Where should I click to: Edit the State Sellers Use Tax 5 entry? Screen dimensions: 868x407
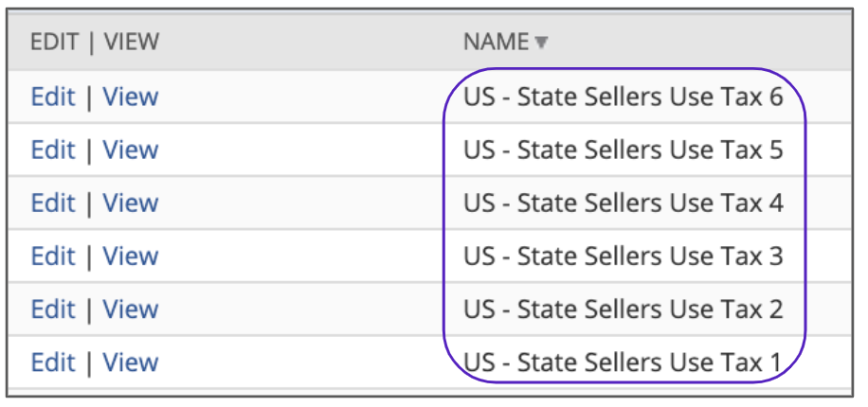(52, 150)
